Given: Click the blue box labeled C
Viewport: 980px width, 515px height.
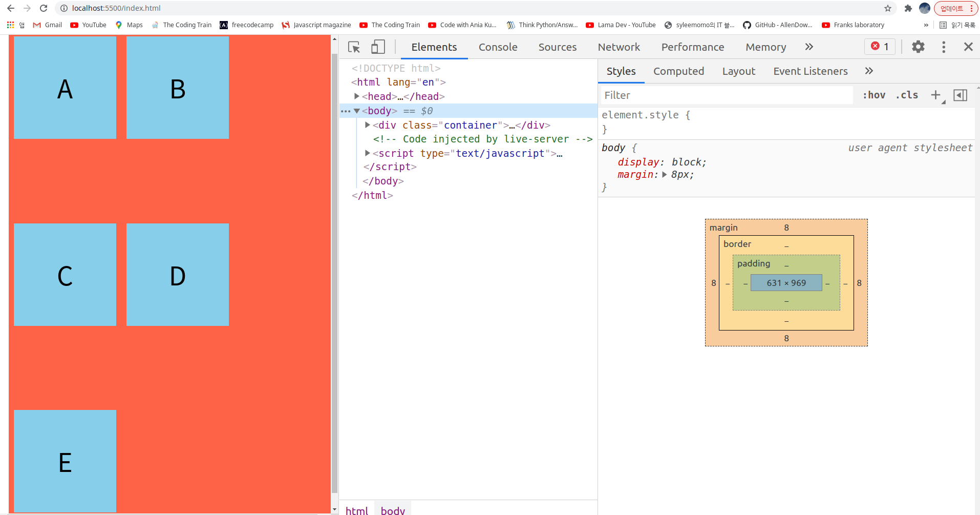Looking at the screenshot, I should pos(65,275).
